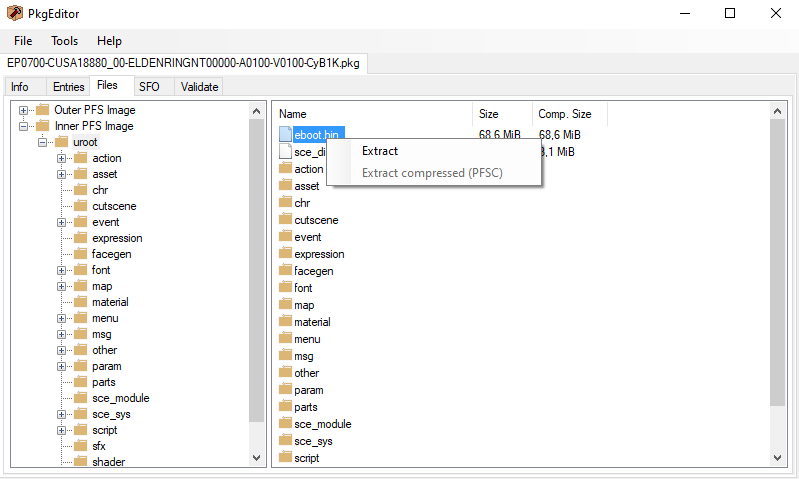Image resolution: width=799 pixels, height=479 pixels.
Task: Open the Help menu
Action: [109, 41]
